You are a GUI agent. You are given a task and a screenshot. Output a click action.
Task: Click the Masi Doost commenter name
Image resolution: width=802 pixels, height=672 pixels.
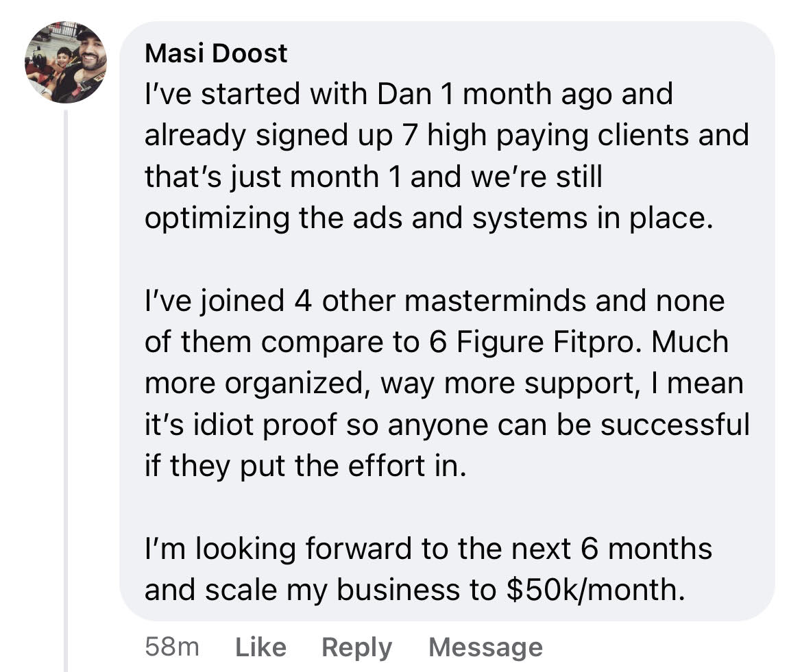click(216, 53)
